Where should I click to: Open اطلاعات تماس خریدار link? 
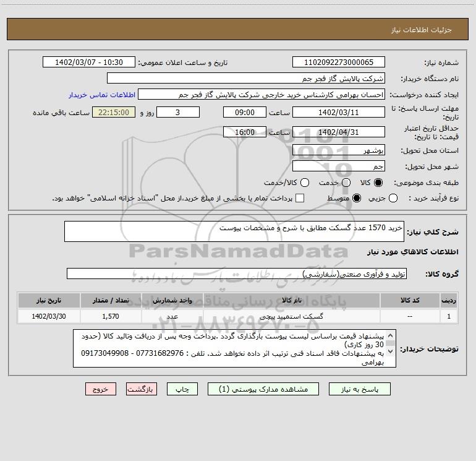102,95
